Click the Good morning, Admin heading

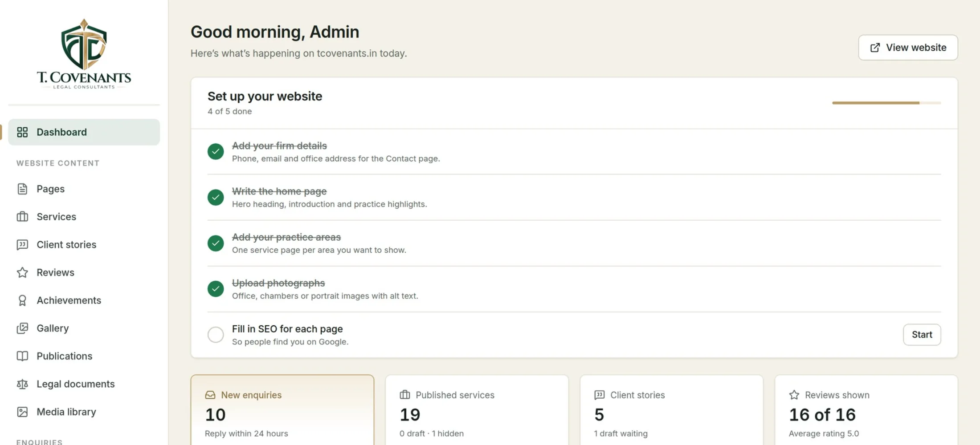pos(275,32)
